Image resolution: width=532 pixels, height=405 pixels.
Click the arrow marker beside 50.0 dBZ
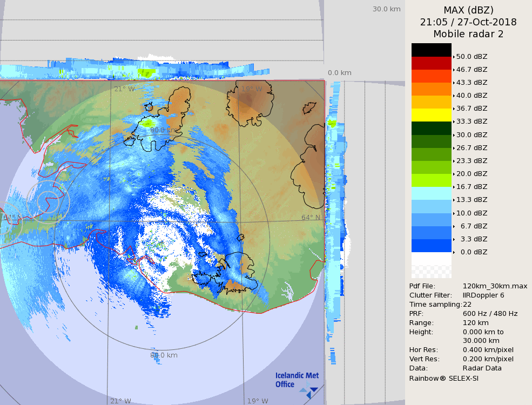click(454, 57)
